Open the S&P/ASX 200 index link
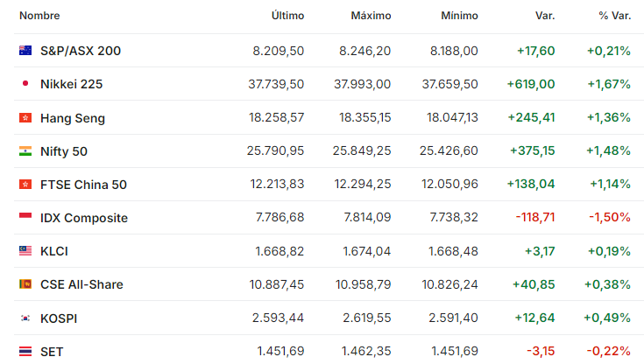Viewport: 644px width, 364px height. coord(81,51)
